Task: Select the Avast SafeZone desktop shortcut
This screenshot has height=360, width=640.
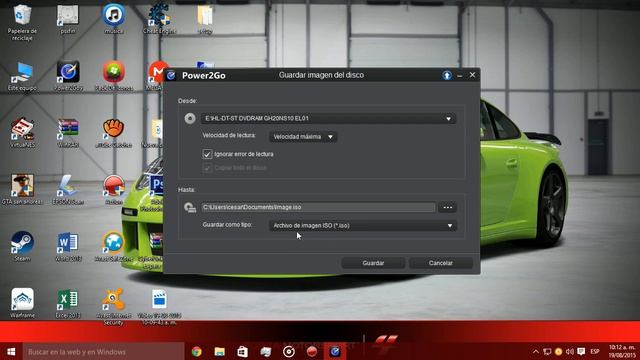Action: [113, 247]
